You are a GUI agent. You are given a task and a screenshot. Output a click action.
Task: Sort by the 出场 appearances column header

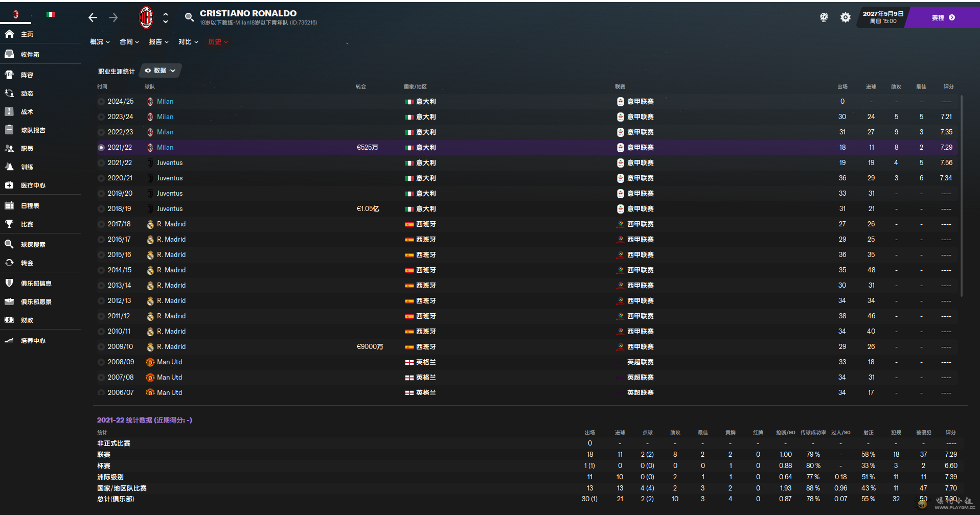[x=842, y=87]
